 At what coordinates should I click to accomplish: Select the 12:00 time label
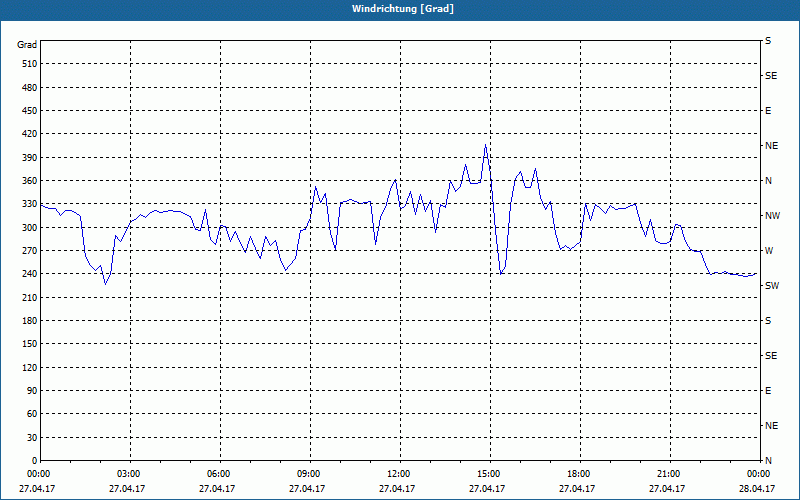397,473
